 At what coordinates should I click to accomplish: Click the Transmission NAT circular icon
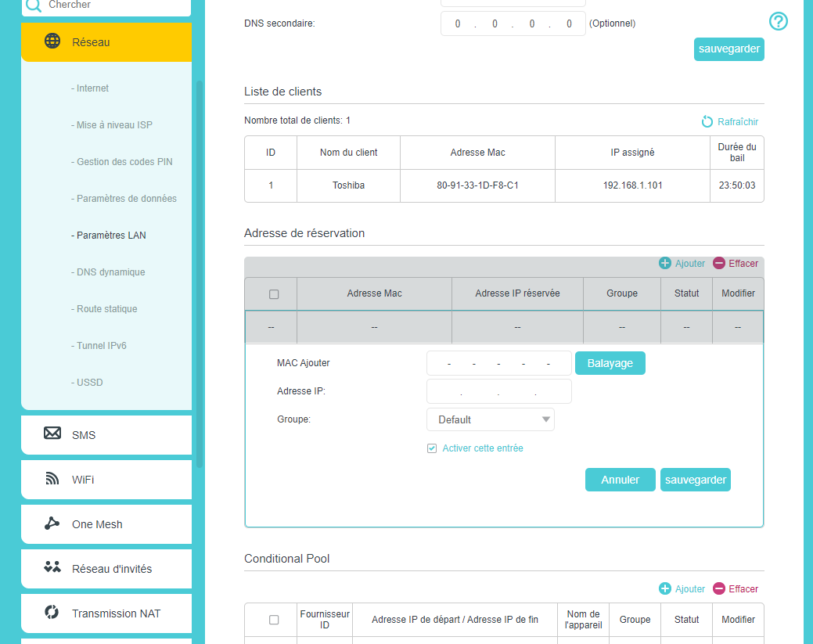point(52,613)
